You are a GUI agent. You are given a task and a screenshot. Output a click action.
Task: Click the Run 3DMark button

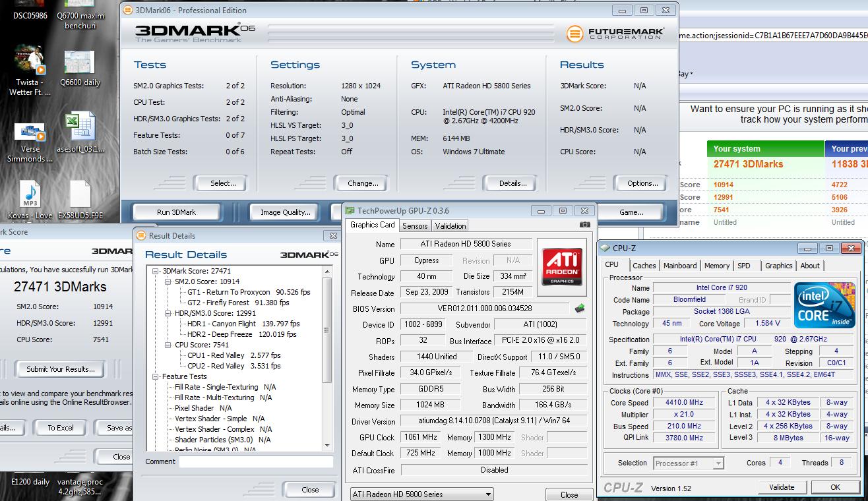tap(176, 212)
